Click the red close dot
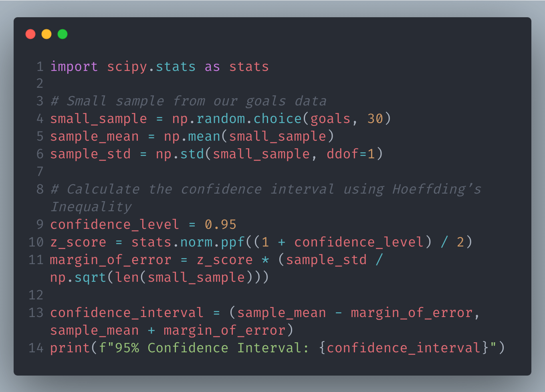 click(30, 34)
